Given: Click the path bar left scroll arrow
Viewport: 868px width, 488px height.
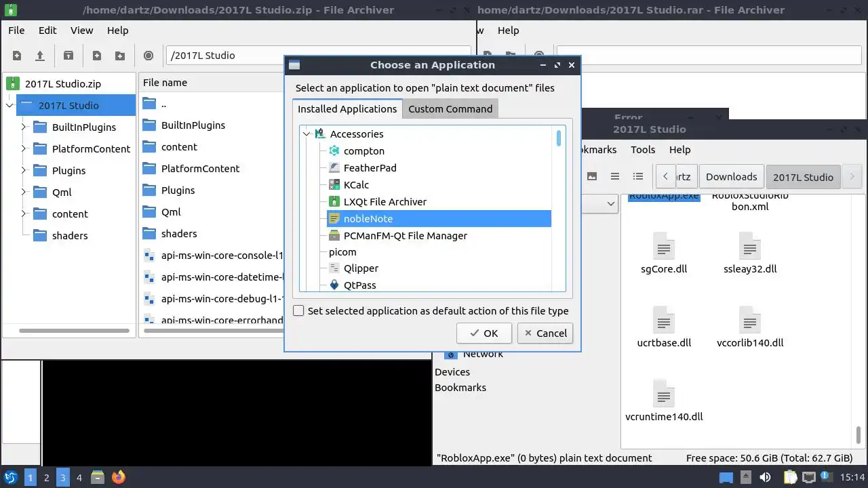Looking at the screenshot, I should (x=666, y=176).
